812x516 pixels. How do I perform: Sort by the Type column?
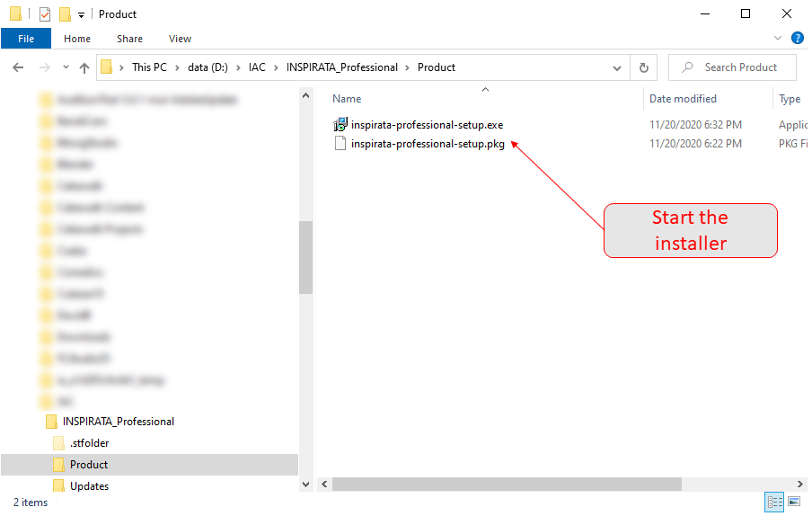coord(790,98)
